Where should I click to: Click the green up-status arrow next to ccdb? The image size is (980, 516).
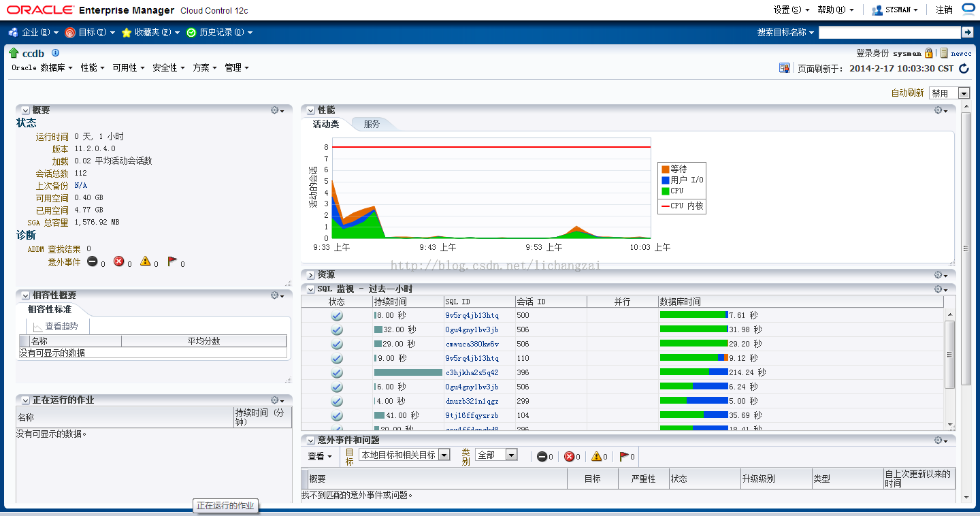pos(14,53)
